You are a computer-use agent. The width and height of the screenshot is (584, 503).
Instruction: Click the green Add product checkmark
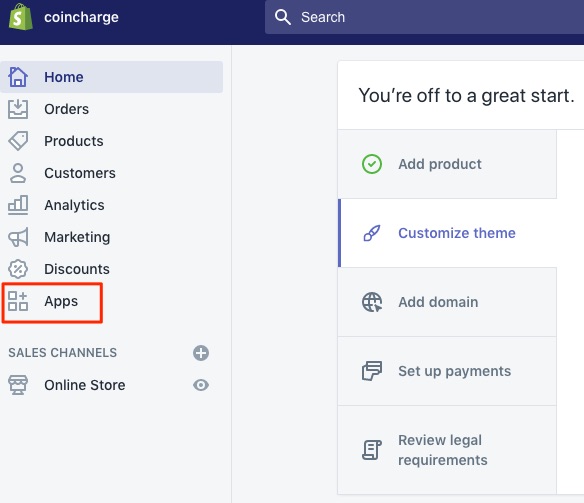(372, 164)
